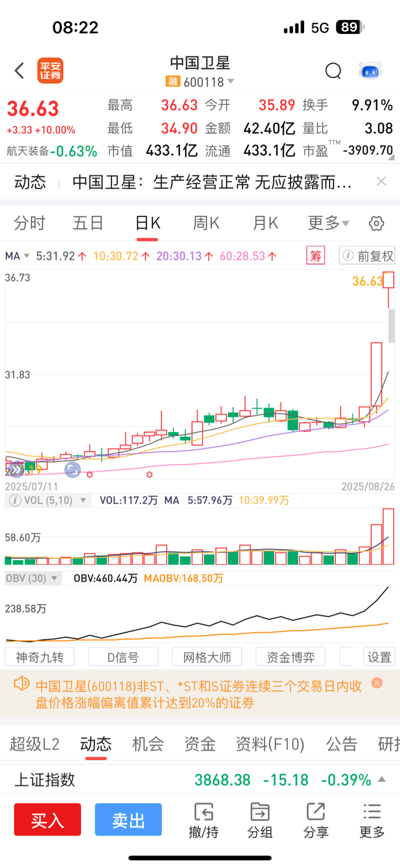Image resolution: width=400 pixels, height=868 pixels.
Task: Tap the OBV:460.44万 reading
Action: point(106,578)
